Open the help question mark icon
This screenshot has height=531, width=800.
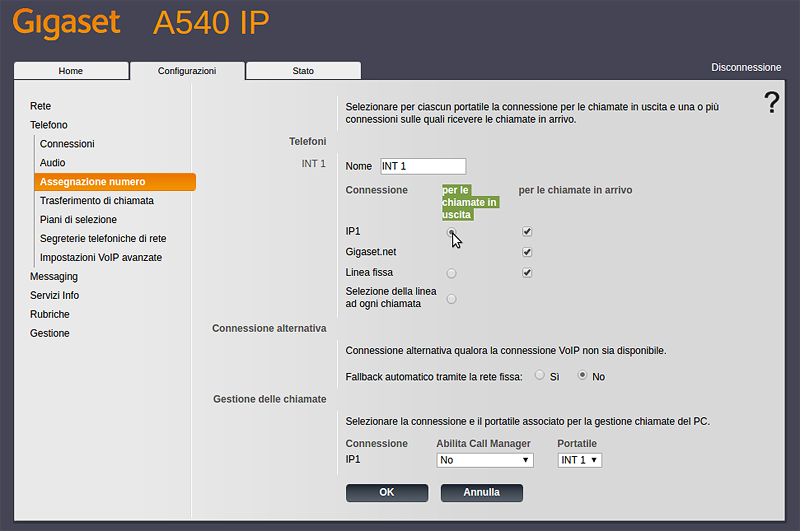coord(771,102)
